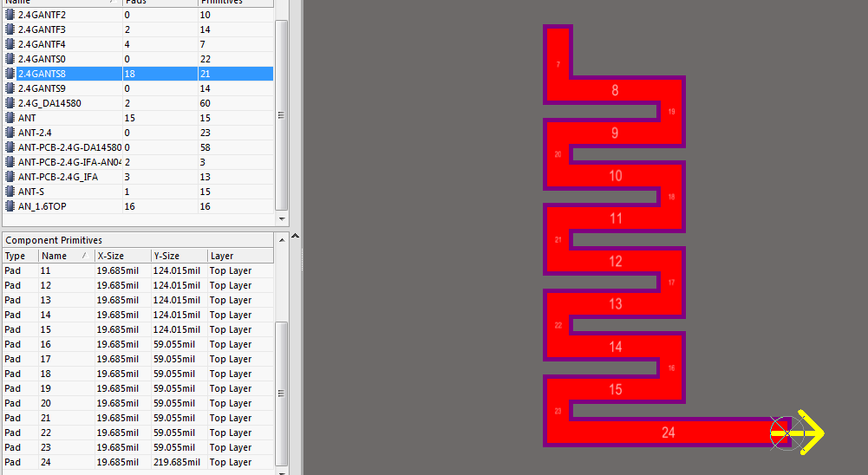Collapse panel with the splitter up arrow

pos(296,237)
